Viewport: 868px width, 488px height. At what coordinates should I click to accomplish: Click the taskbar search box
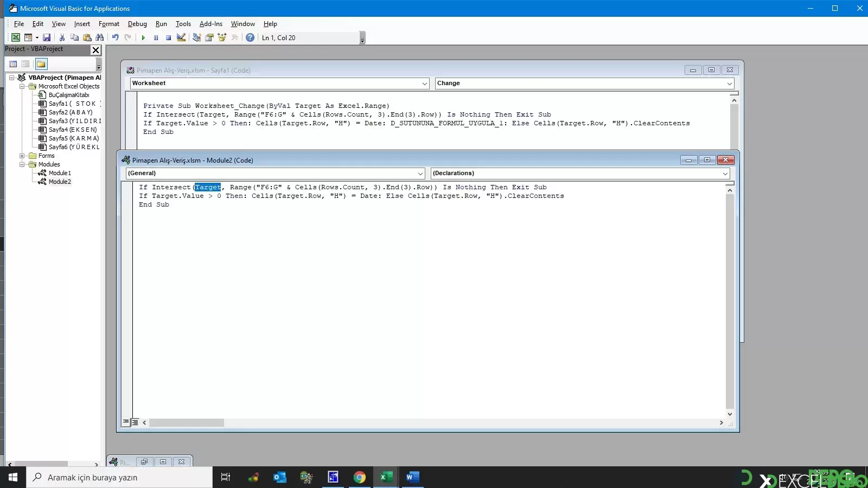pyautogui.click(x=119, y=477)
